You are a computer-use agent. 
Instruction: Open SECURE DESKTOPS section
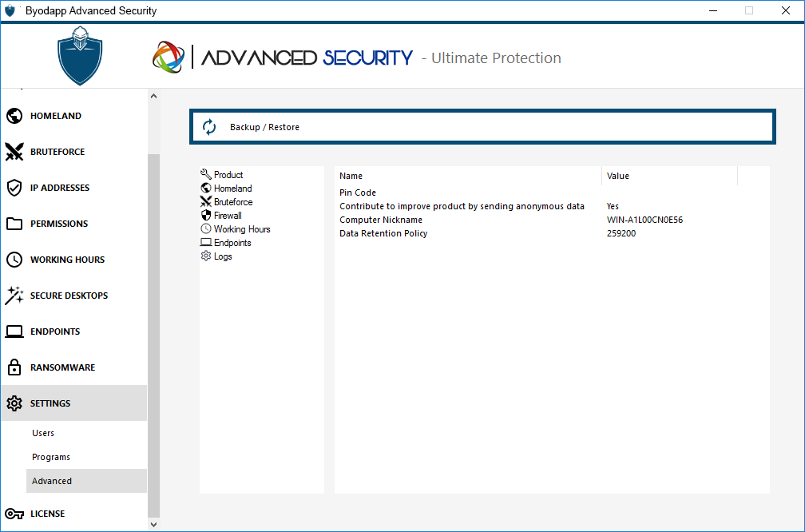74,296
